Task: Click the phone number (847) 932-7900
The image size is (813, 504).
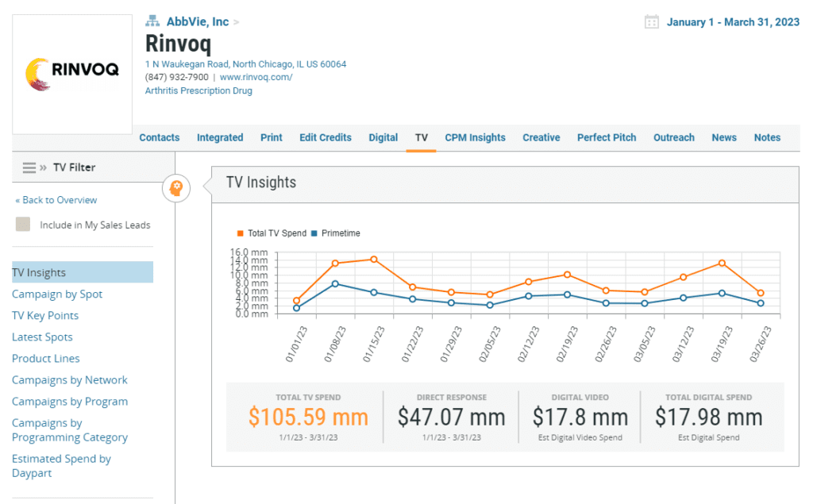Action: (177, 77)
